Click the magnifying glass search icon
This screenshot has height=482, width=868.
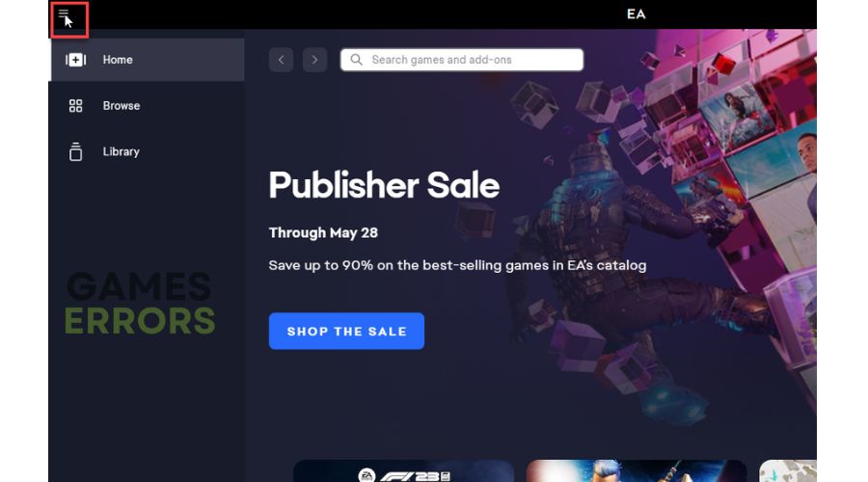click(x=357, y=60)
